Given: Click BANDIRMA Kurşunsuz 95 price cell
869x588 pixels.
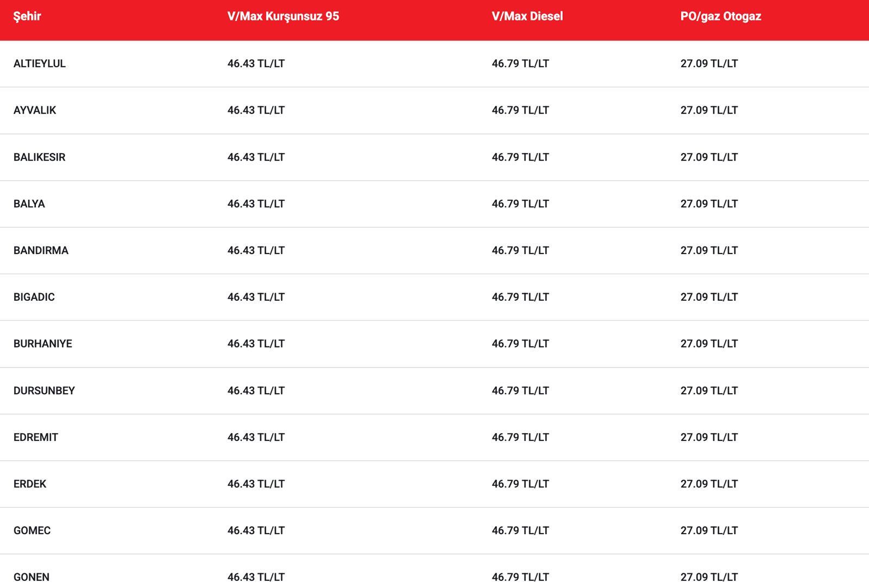Looking at the screenshot, I should pos(256,250).
